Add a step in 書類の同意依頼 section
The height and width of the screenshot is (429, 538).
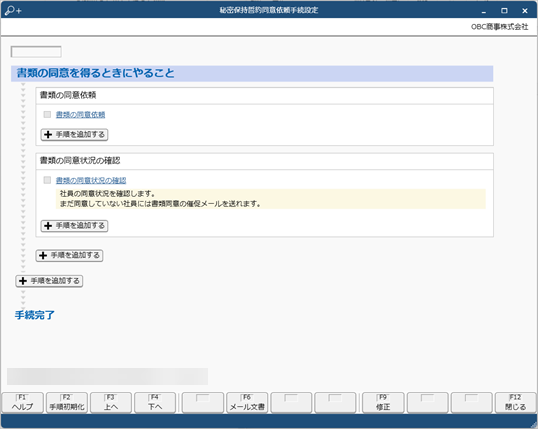(x=74, y=135)
